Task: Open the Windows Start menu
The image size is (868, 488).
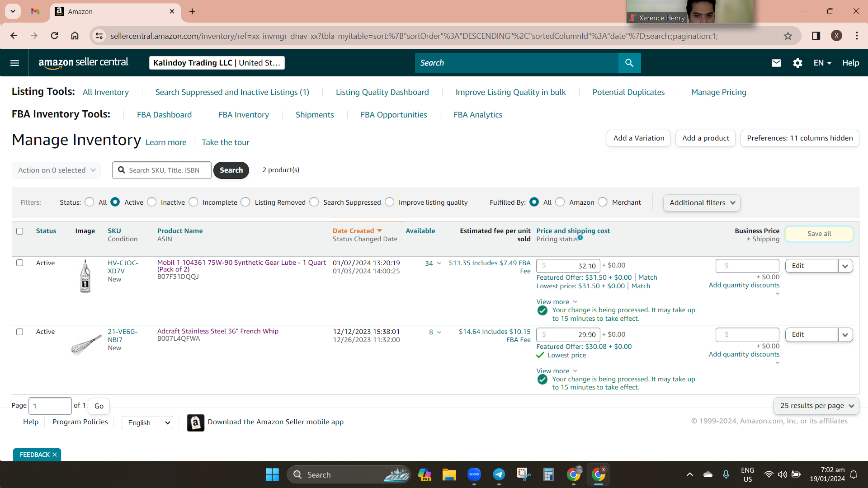Action: [x=272, y=474]
